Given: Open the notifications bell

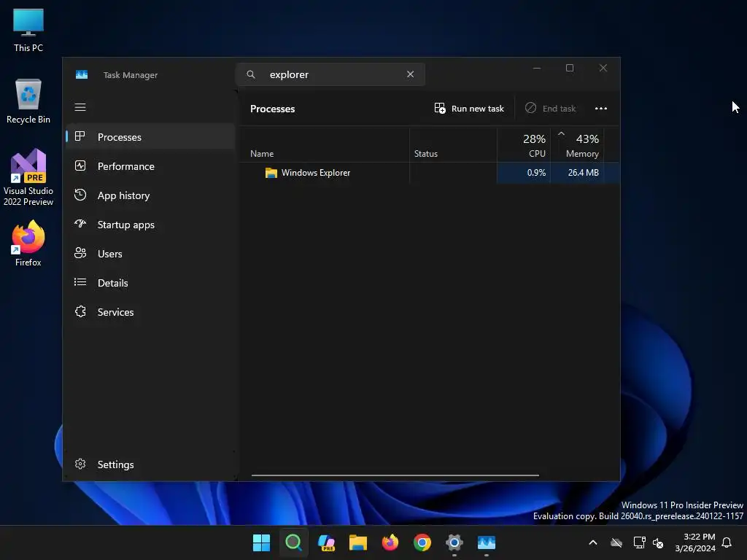Looking at the screenshot, I should click(x=727, y=542).
